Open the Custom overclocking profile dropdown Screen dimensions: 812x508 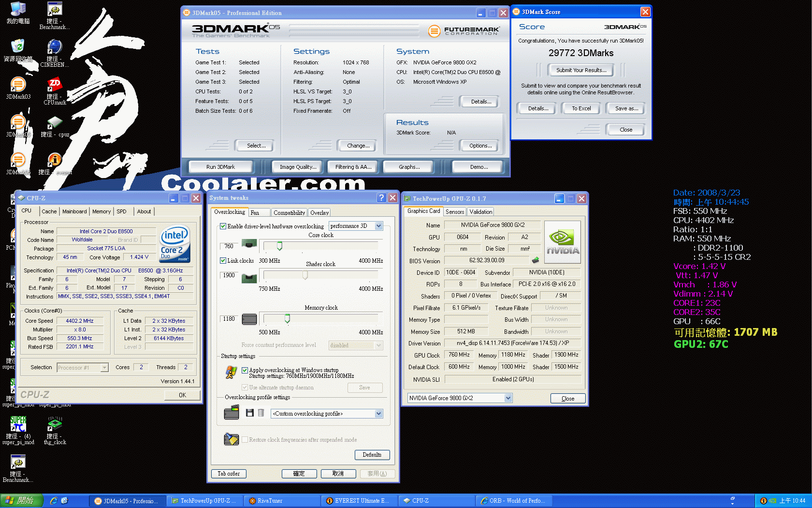(327, 413)
